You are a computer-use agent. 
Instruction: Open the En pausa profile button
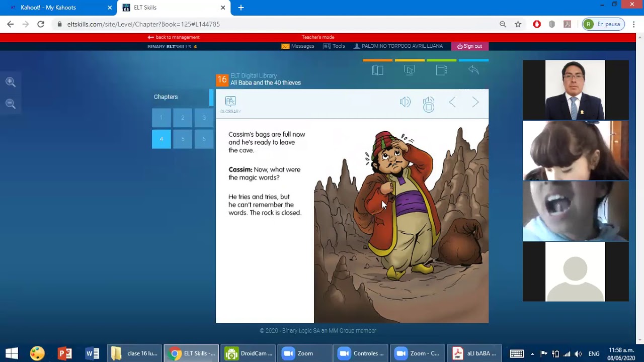point(603,24)
